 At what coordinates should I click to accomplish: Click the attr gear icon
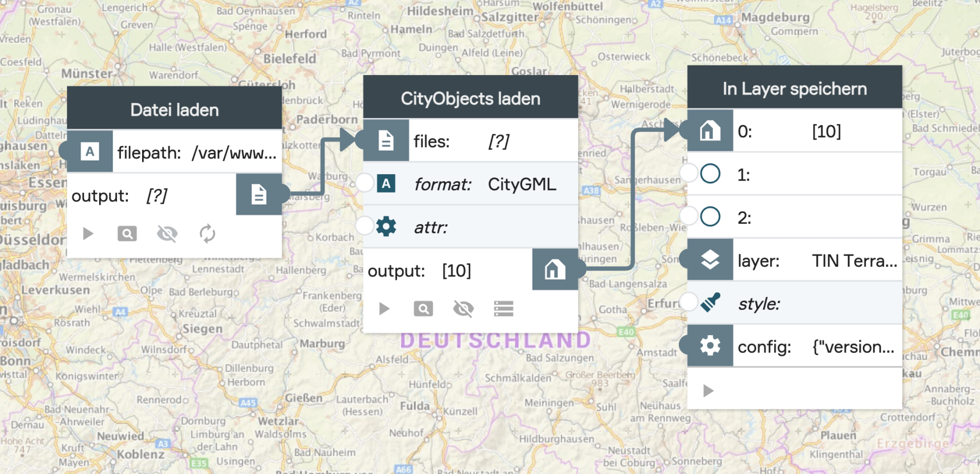click(x=386, y=226)
